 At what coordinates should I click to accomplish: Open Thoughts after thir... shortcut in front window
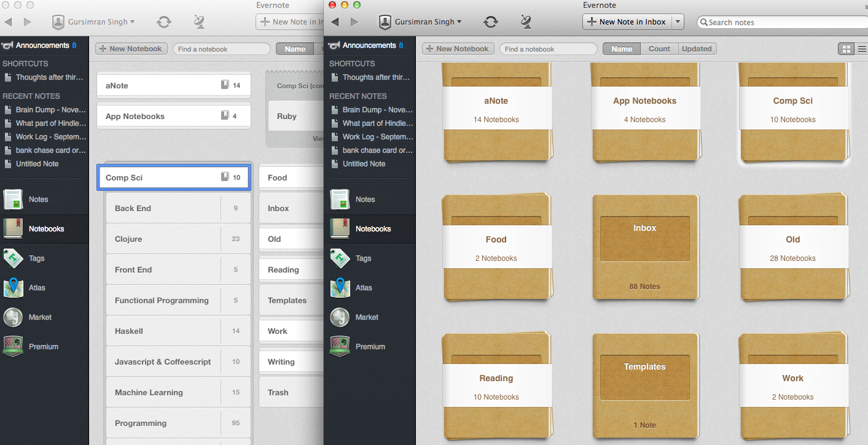coord(371,77)
